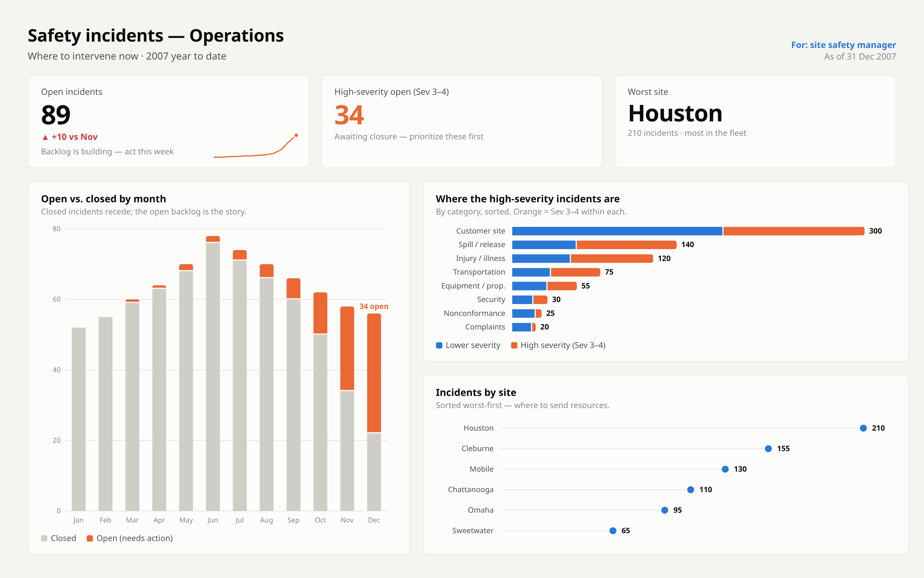Click the Customer site orange high-severity bar

(x=794, y=231)
